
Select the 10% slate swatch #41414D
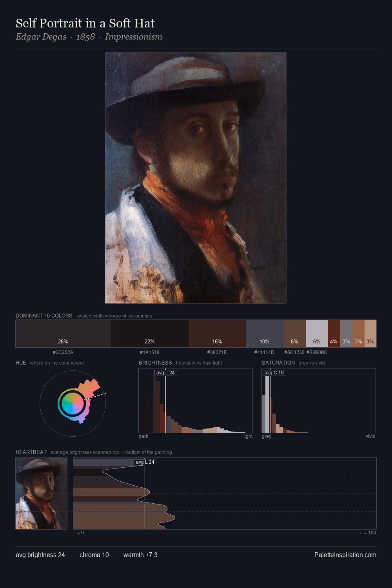click(265, 334)
